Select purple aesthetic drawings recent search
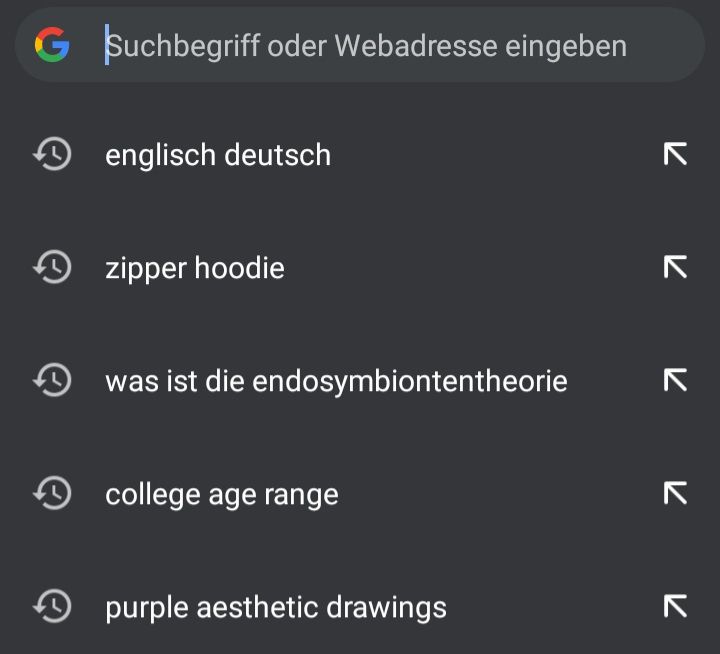The image size is (720, 654). [276, 608]
